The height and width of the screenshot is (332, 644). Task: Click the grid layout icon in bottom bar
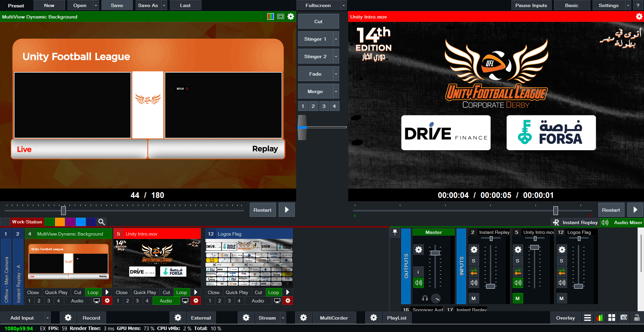coord(612,318)
